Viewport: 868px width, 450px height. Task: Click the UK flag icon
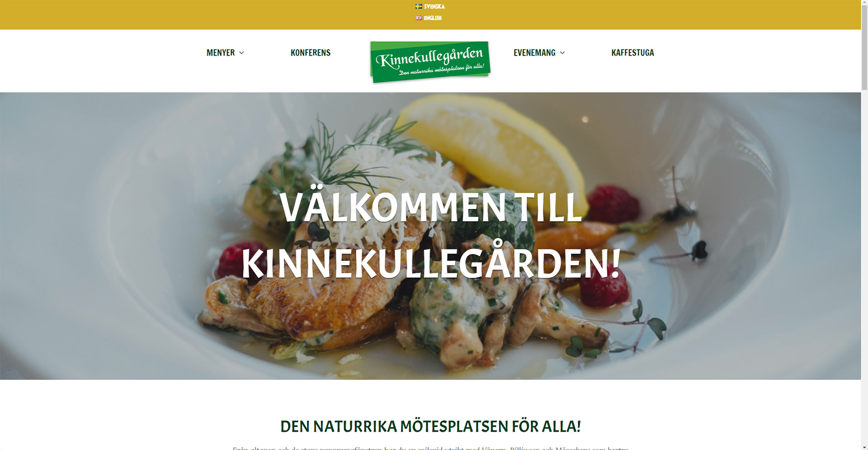click(x=419, y=18)
